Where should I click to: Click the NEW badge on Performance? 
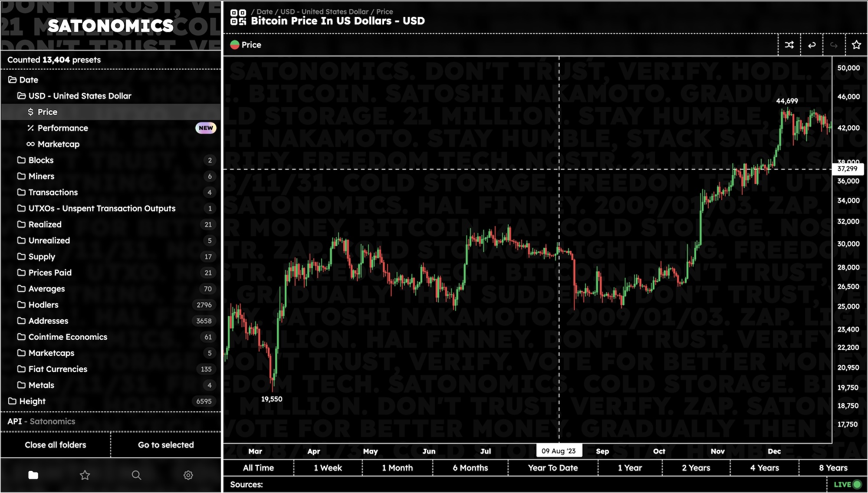(x=206, y=128)
